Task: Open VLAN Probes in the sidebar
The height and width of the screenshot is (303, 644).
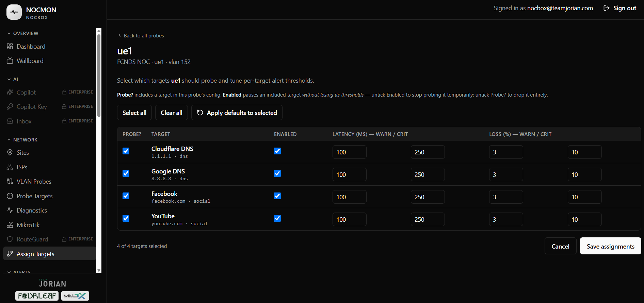Action: (50, 181)
